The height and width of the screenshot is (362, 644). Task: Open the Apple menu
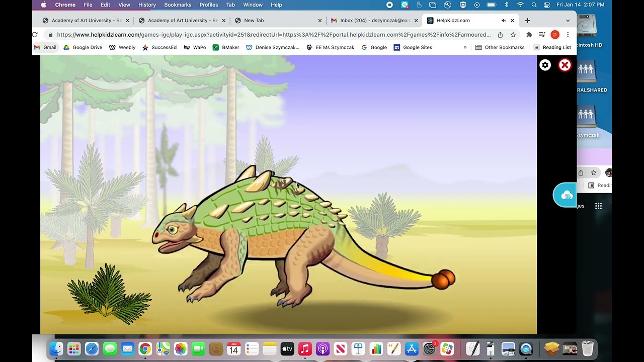click(44, 5)
